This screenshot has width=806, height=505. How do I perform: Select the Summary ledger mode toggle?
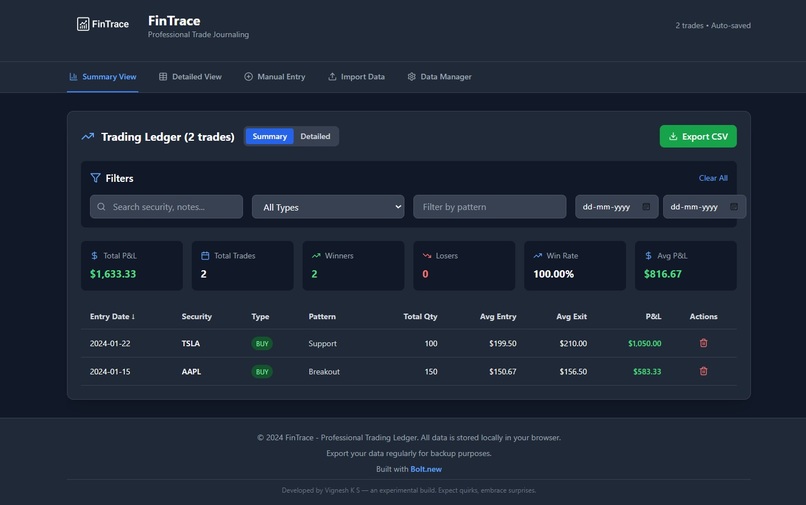269,136
